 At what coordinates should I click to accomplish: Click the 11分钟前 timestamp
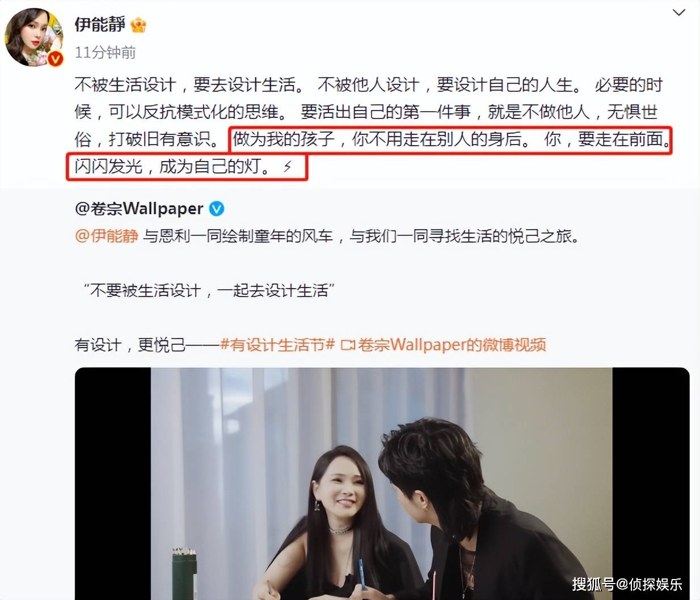point(105,53)
